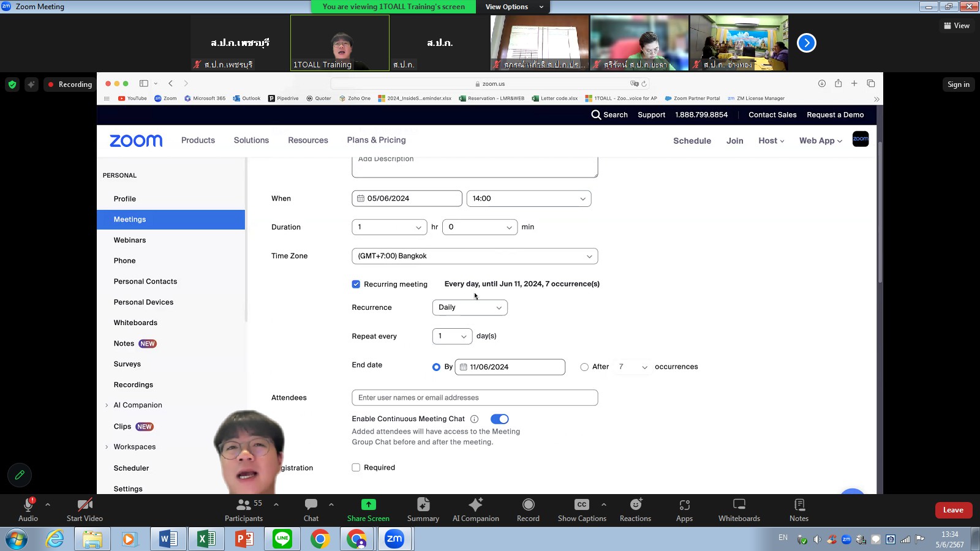This screenshot has width=980, height=551.
Task: Click the Record button icon
Action: 528,504
